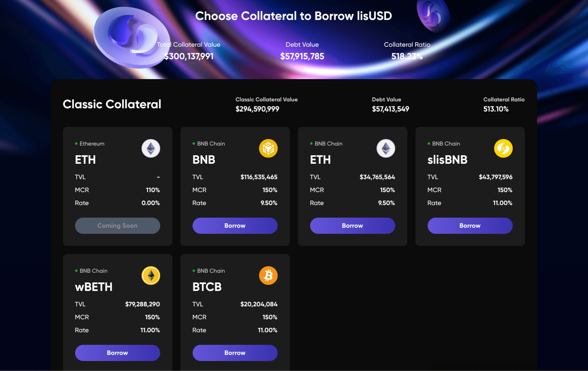This screenshot has width=588, height=371.
Task: Click the wBETH token icon
Action: point(151,275)
